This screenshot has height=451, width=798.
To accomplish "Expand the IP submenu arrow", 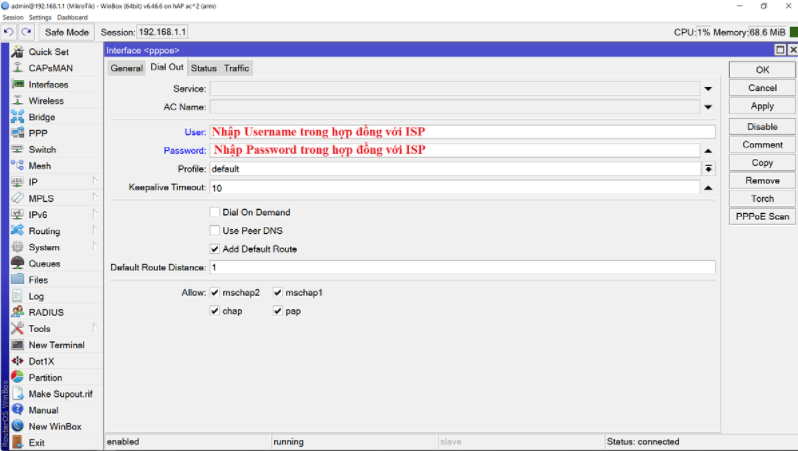I will point(95,182).
